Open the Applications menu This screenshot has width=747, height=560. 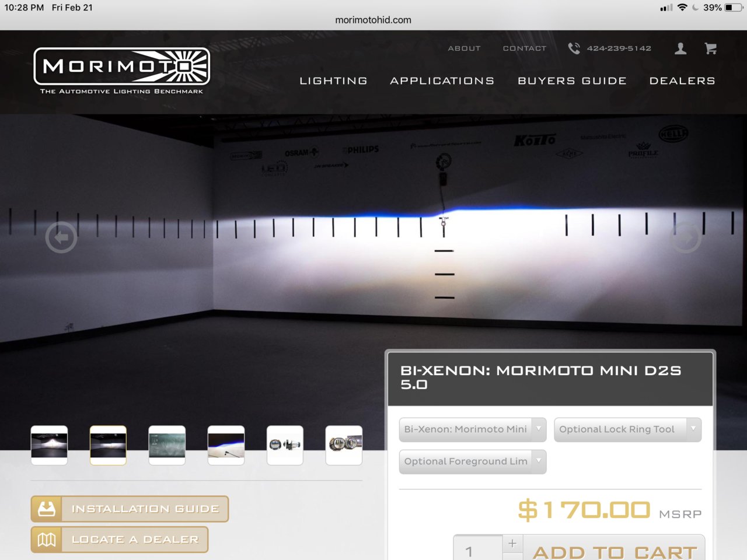pos(442,80)
